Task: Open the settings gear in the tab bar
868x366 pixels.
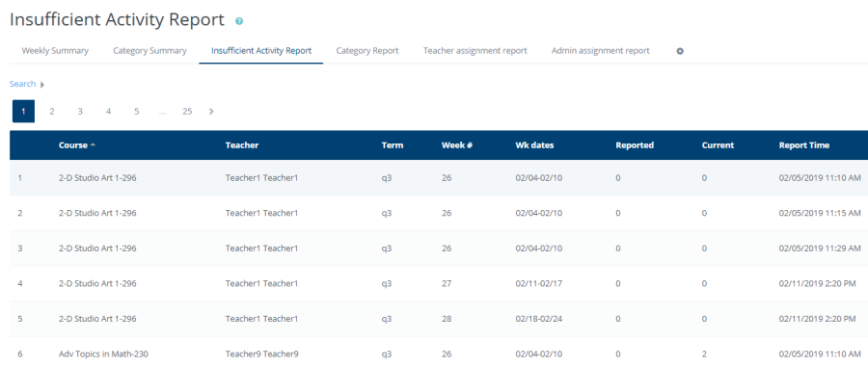Action: [680, 51]
